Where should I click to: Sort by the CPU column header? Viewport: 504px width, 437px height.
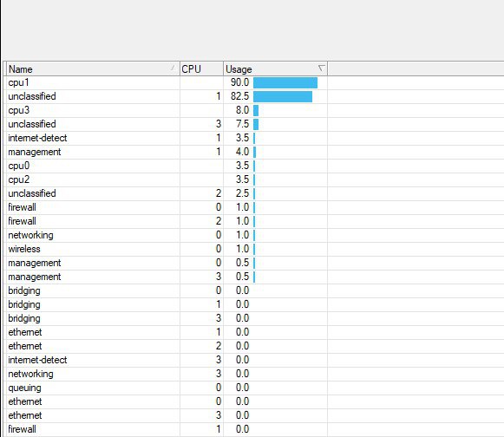click(201, 68)
